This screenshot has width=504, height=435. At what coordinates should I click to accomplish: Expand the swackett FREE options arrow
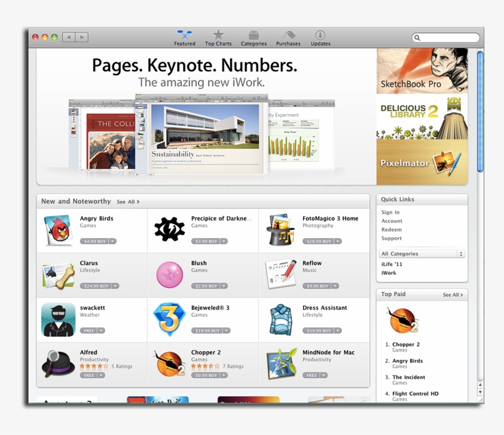101,331
